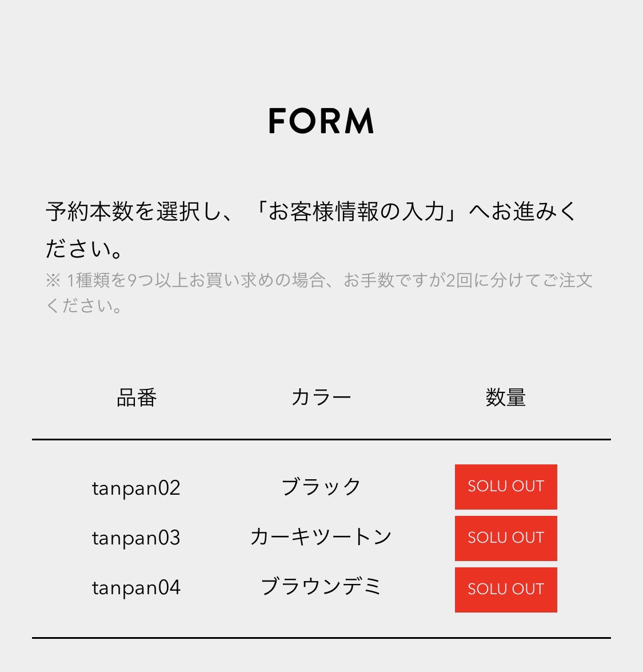Select the tanpan02 product number

136,488
